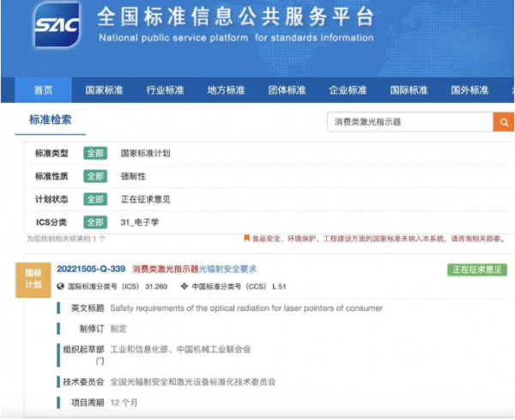Toggle 全部 filter for 标准类型

click(94, 153)
